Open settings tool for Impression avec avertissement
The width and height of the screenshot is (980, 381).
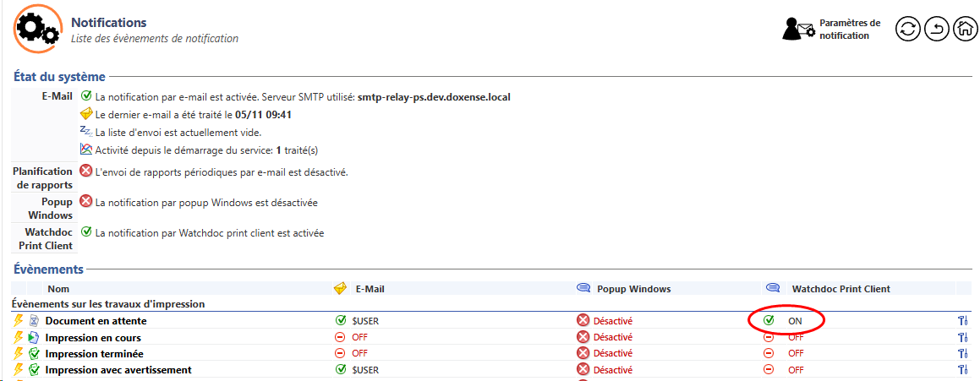[x=962, y=370]
